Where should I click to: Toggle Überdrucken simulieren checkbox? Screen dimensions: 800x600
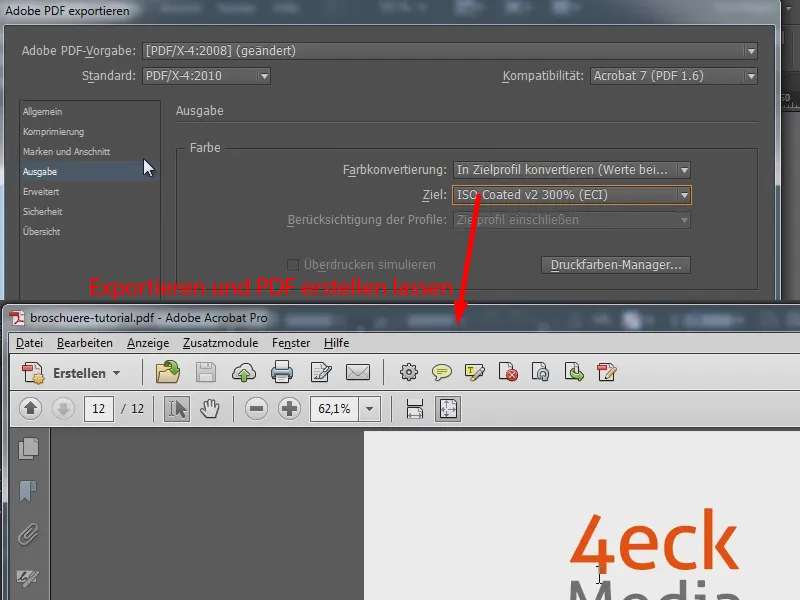point(293,265)
